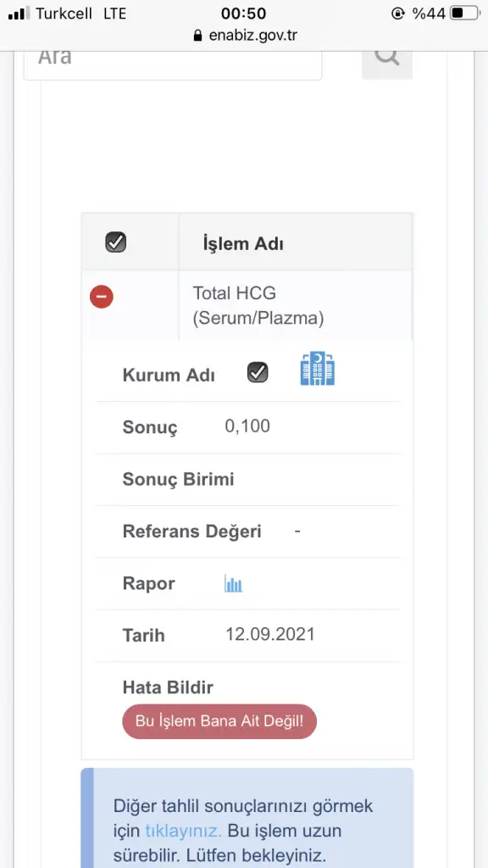Tap the battery icon in status bar
This screenshot has height=868, width=488.
coord(465,14)
